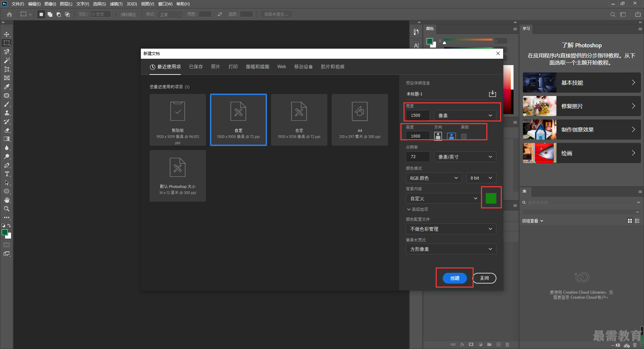The image size is (644, 349).
Task: Select the Zoom tool
Action: pyautogui.click(x=7, y=209)
